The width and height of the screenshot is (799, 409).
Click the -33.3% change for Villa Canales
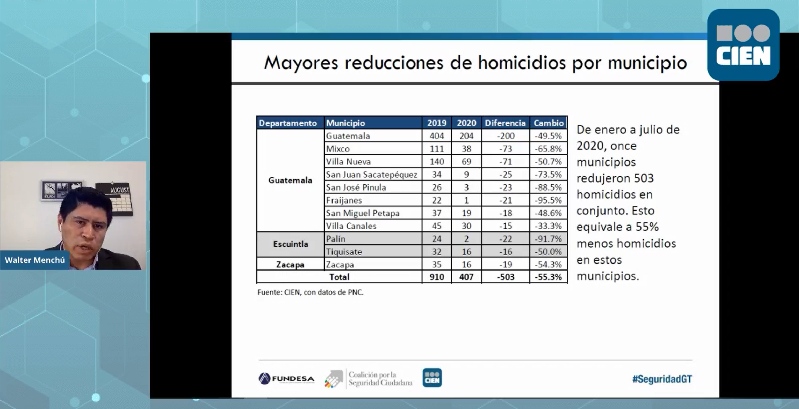(x=549, y=226)
